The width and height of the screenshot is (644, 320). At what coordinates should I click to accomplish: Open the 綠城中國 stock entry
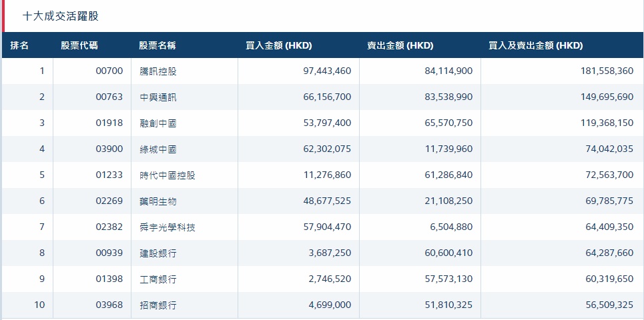coord(158,149)
